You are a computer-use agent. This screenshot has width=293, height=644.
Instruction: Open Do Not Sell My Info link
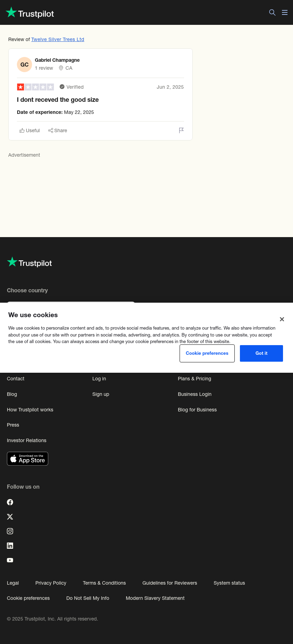click(88, 598)
